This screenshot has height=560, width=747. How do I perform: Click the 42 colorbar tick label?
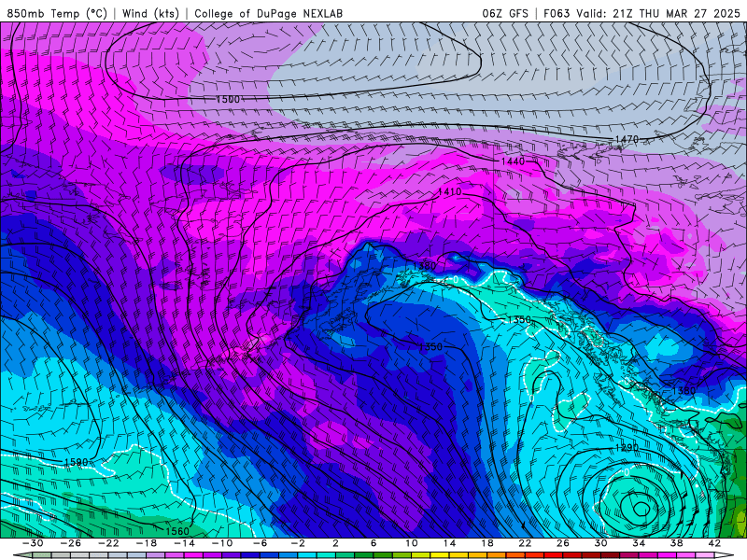click(714, 543)
